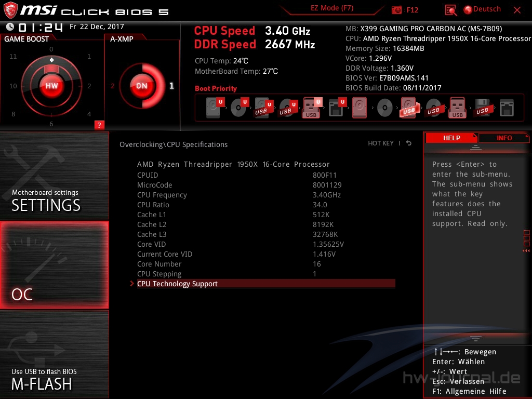Click the Game Boost question mark help icon
The height and width of the screenshot is (399, 532).
99,125
